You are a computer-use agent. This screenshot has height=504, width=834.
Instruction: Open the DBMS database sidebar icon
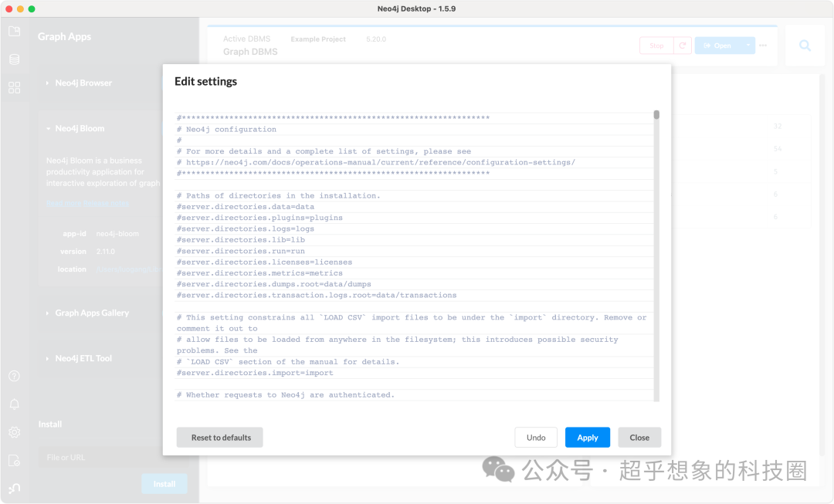coord(15,59)
